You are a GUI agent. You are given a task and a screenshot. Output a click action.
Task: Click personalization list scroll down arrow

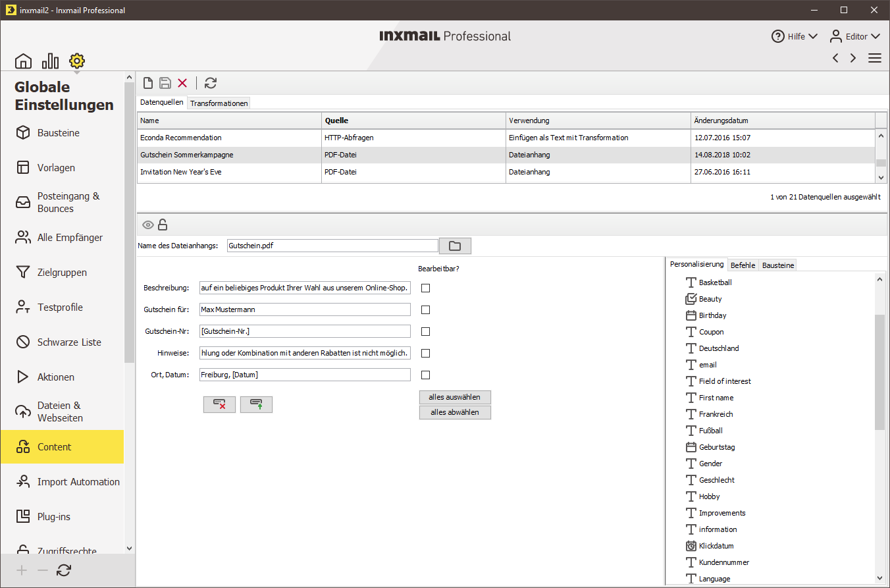(x=880, y=577)
